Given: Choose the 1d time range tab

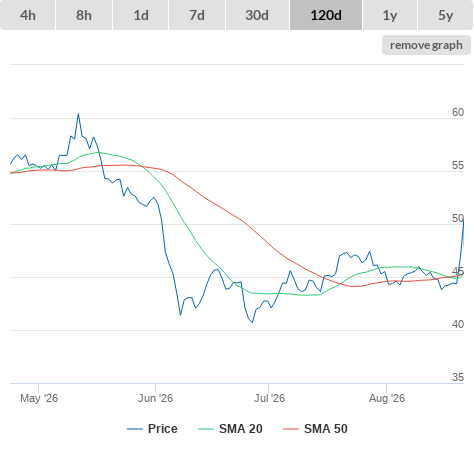Looking at the screenshot, I should click(x=141, y=15).
